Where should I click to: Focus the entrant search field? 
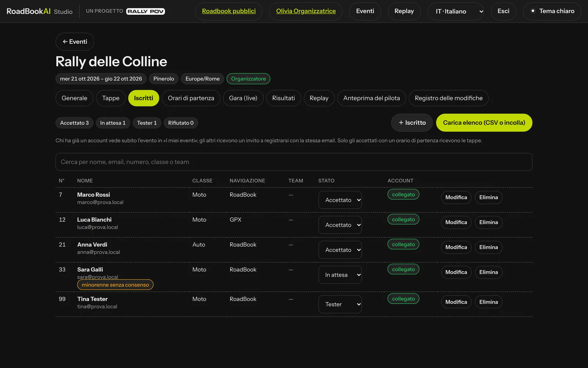click(294, 162)
